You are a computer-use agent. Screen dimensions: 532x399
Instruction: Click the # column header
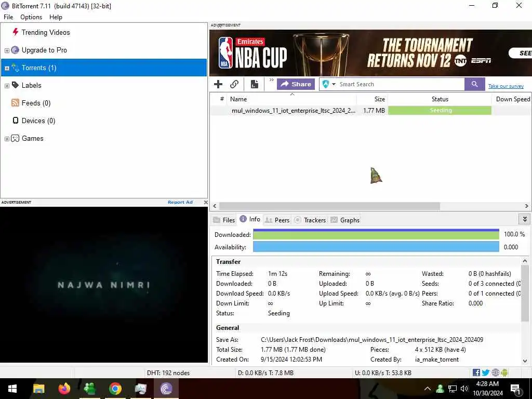221,99
